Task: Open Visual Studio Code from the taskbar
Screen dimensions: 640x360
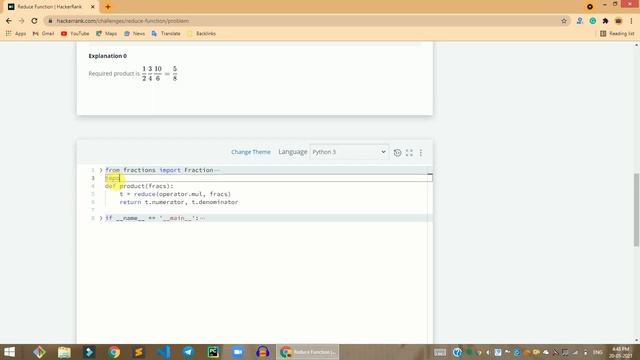Action: pyautogui.click(x=164, y=352)
